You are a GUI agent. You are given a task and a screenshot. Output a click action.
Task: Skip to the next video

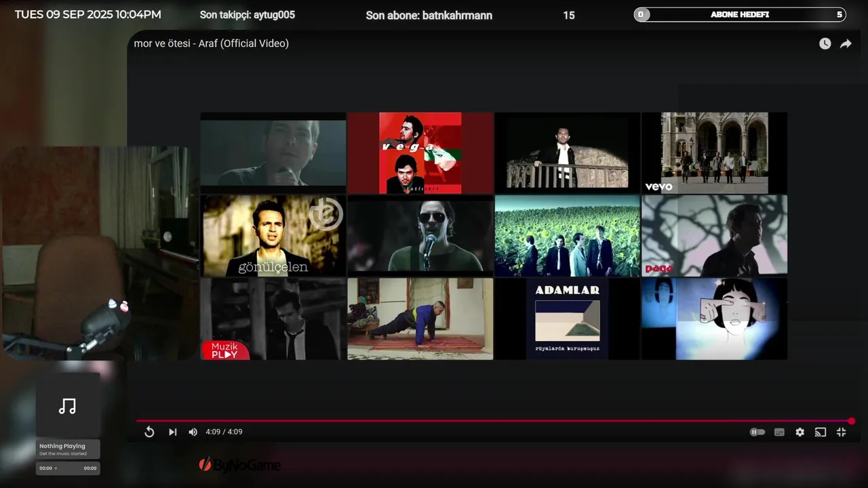click(172, 432)
